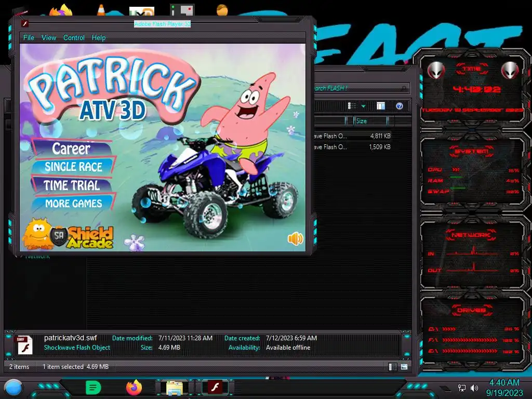This screenshot has width=532, height=399.
Task: Click the patrickatv3d.swf name in the details pane
Action: (x=70, y=338)
